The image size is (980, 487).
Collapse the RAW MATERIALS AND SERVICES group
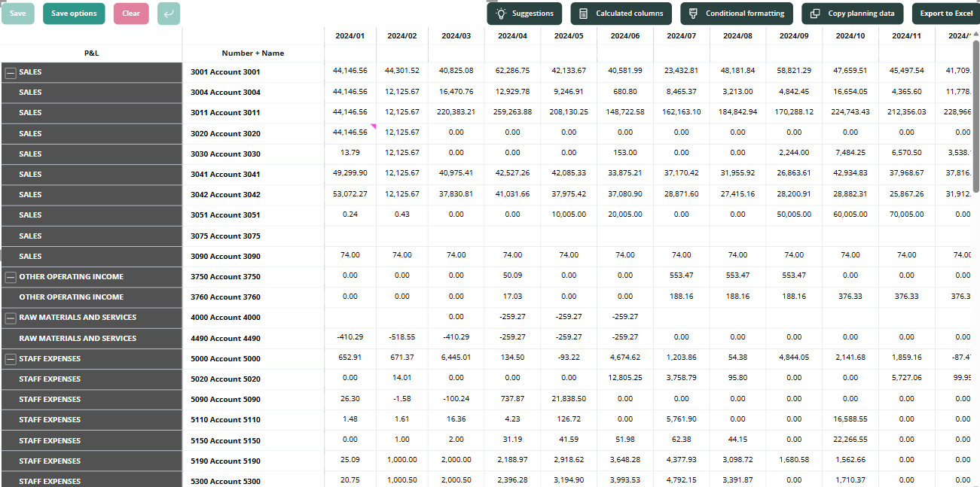11,318
